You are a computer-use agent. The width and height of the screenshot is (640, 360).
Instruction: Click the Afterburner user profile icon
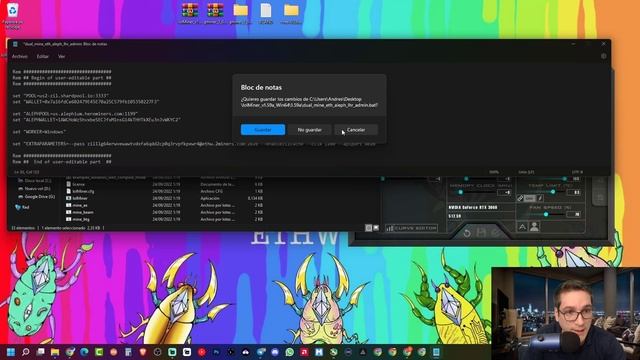coord(534,227)
